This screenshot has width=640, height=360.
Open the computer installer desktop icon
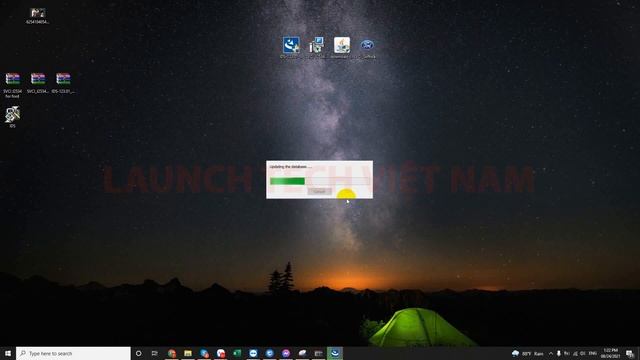pos(316,47)
